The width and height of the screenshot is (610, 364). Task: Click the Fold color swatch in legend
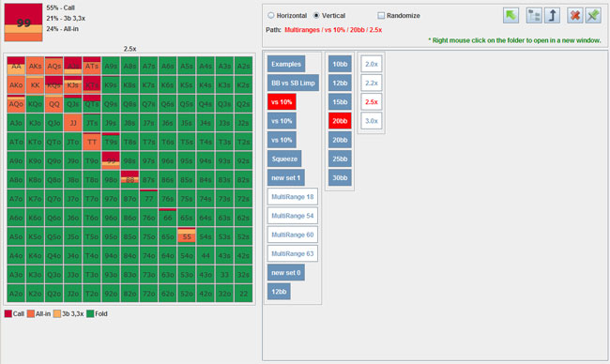point(90,314)
